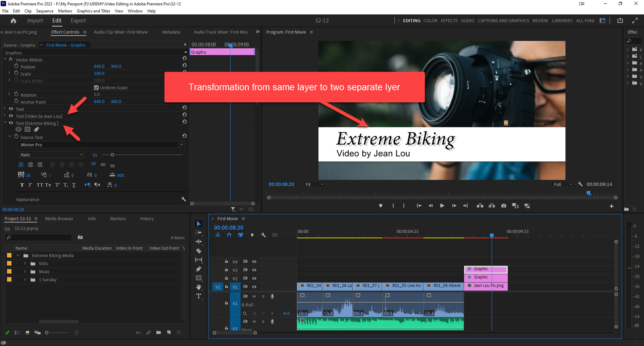Open the Fit zoom level dropdown
The width and height of the screenshot is (644, 346).
(314, 184)
